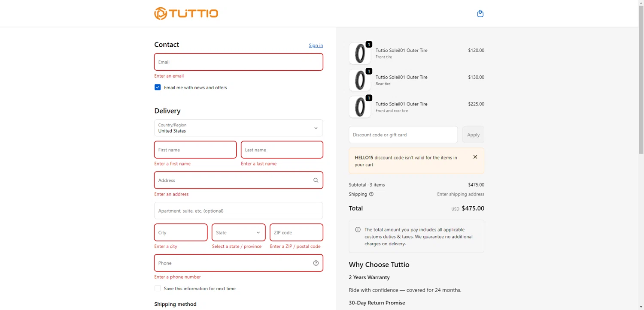Screen dimensions: 644x310
Task: Uncheck Email me with news and offers
Action: coord(158,87)
